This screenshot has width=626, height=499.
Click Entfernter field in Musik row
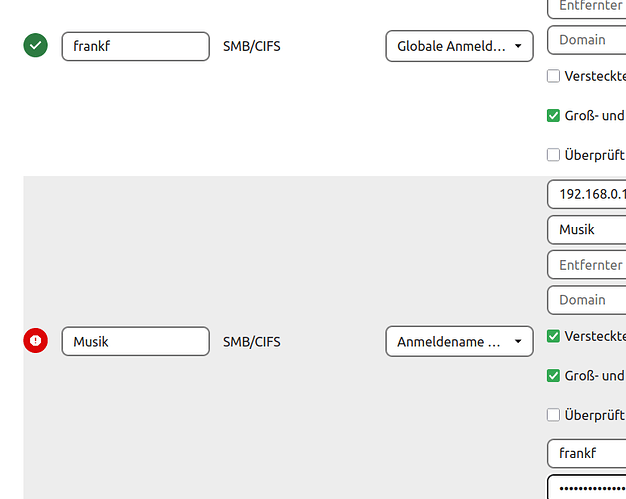588,265
